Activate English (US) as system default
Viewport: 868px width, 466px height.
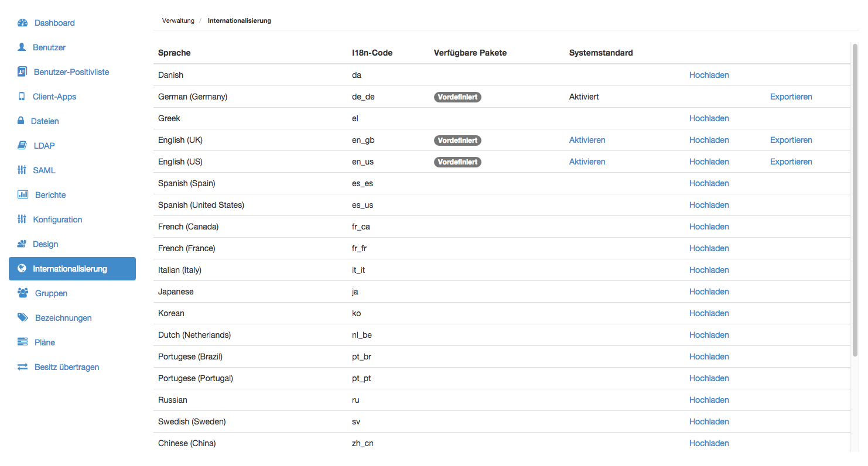click(587, 162)
